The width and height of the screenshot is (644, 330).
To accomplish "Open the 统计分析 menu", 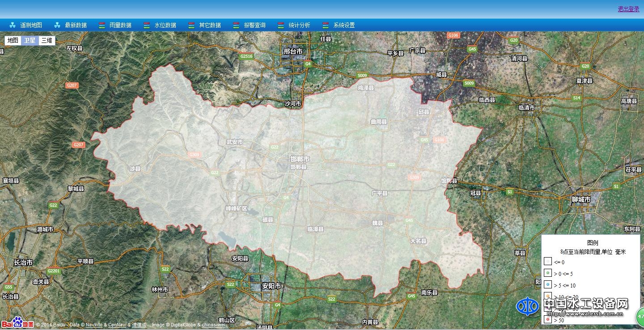I will 299,25.
